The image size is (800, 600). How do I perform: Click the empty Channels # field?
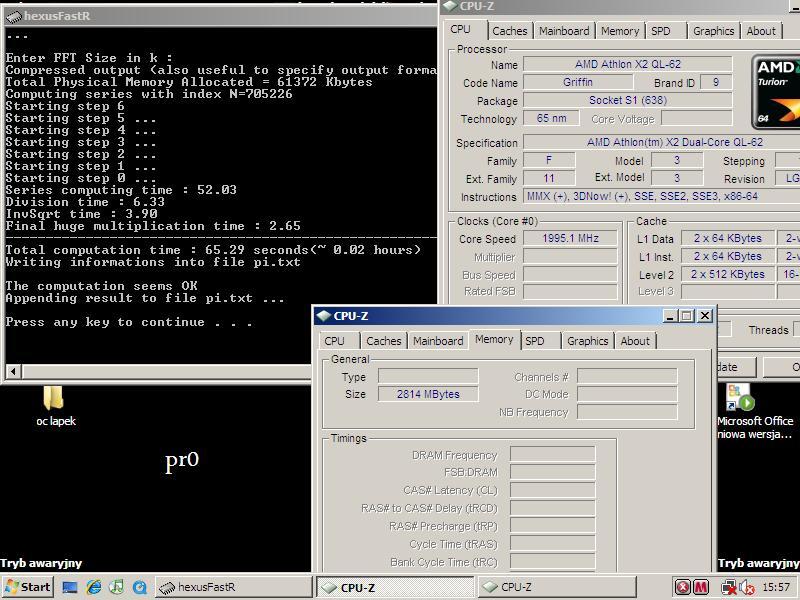pos(628,377)
